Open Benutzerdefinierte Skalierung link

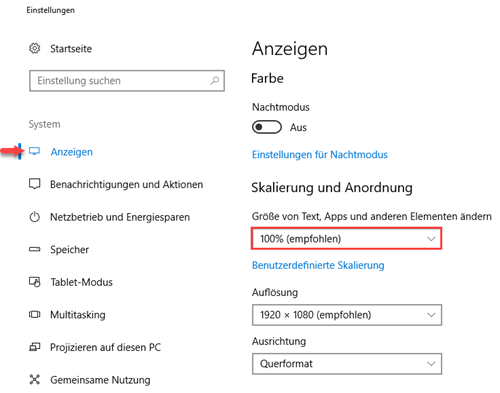tap(318, 265)
